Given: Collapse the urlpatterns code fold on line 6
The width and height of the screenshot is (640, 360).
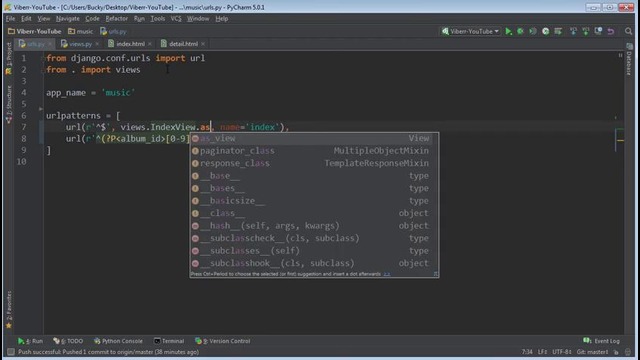Looking at the screenshot, I should [x=40, y=109].
